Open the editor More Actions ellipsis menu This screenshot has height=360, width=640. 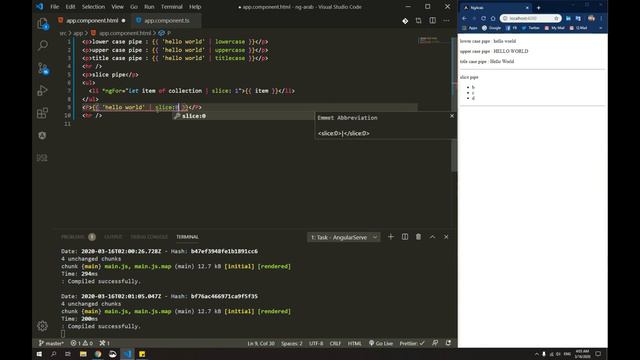click(x=446, y=20)
